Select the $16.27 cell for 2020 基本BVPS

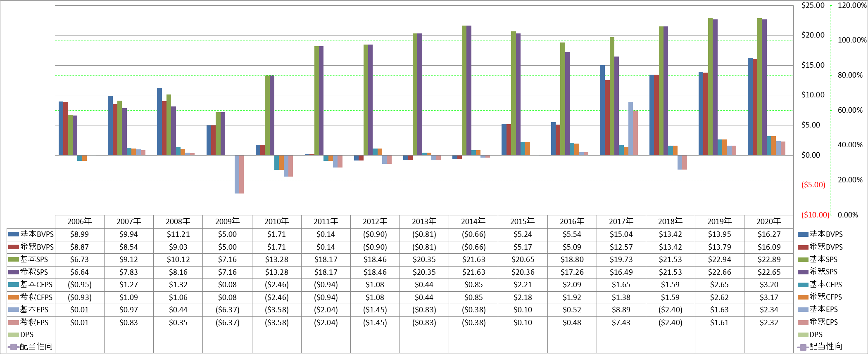coord(769,234)
